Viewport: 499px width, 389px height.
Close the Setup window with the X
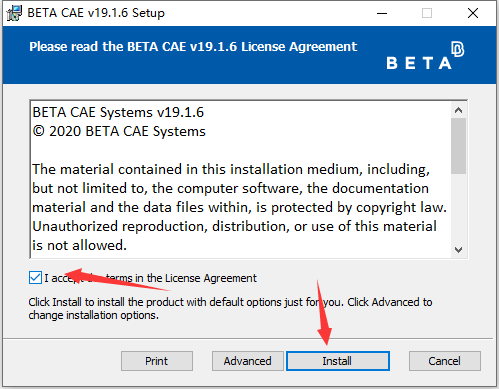473,13
